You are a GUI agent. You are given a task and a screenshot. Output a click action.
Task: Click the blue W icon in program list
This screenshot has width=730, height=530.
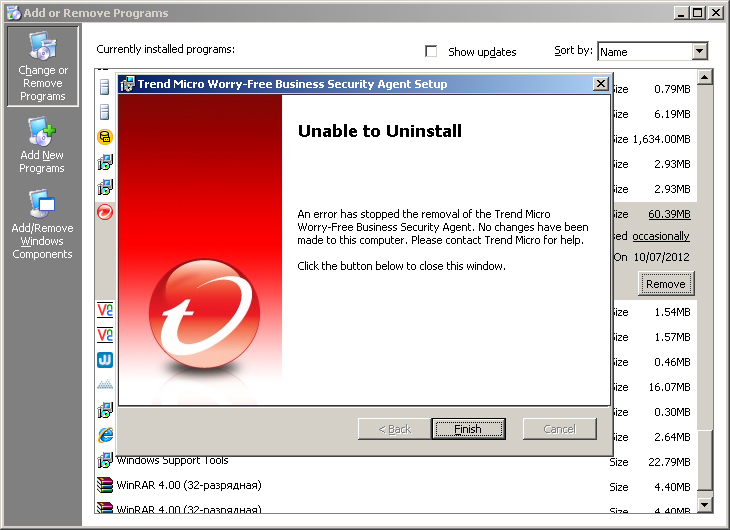105,360
